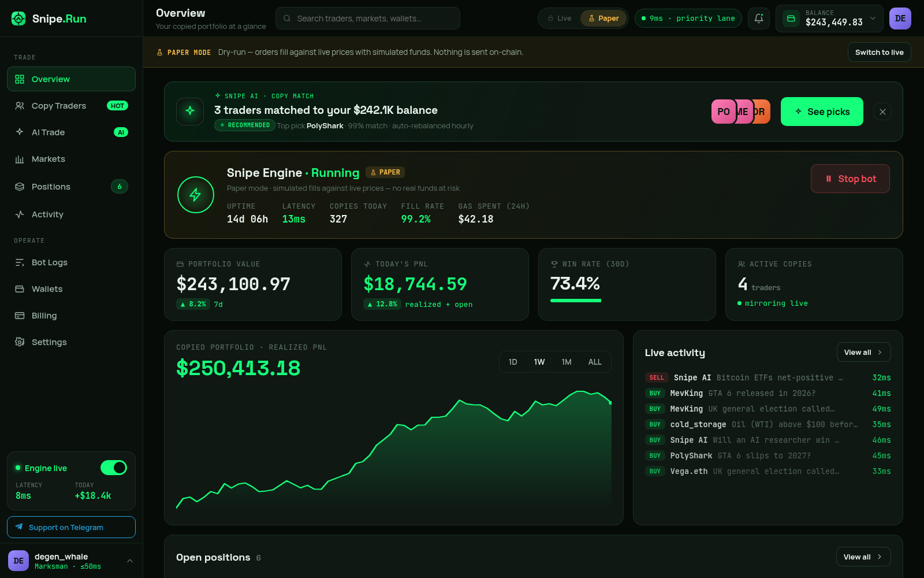Click the Wallets icon in sidebar
Viewport: 924px width, 578px height.
20,289
